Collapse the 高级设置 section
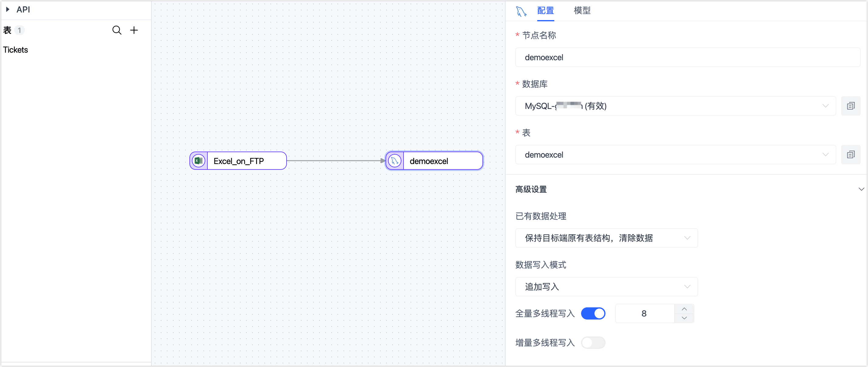 (x=861, y=189)
